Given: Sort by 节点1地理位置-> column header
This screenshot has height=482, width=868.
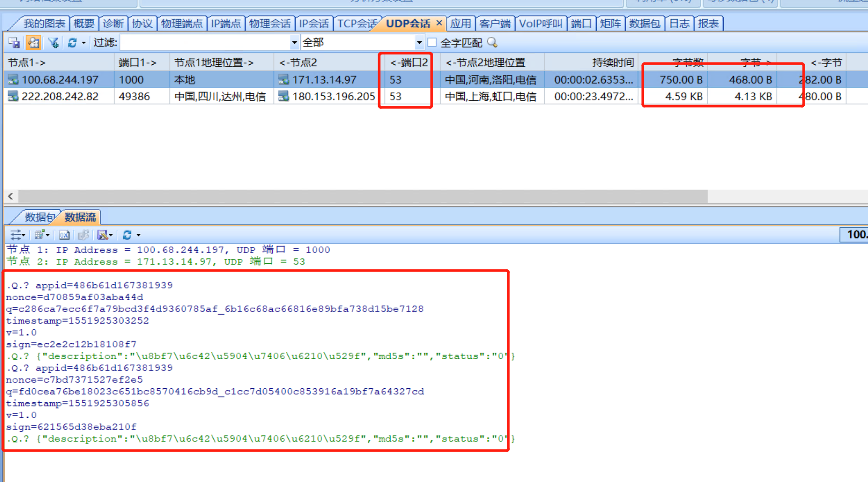Looking at the screenshot, I should click(222, 62).
